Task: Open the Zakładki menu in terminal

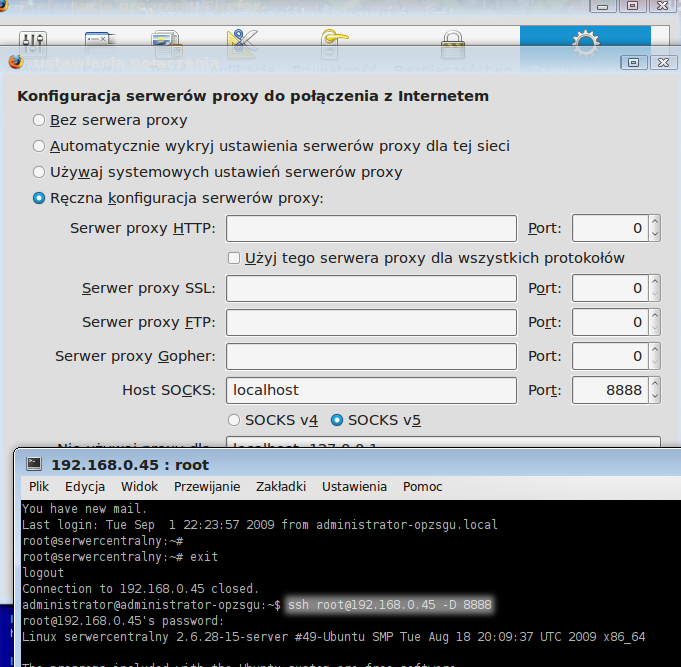Action: (281, 487)
